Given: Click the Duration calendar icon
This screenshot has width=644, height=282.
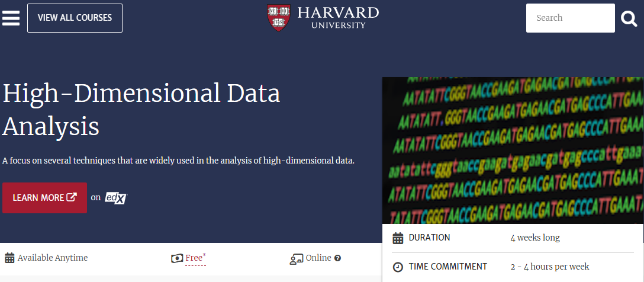Looking at the screenshot, I should click(398, 238).
